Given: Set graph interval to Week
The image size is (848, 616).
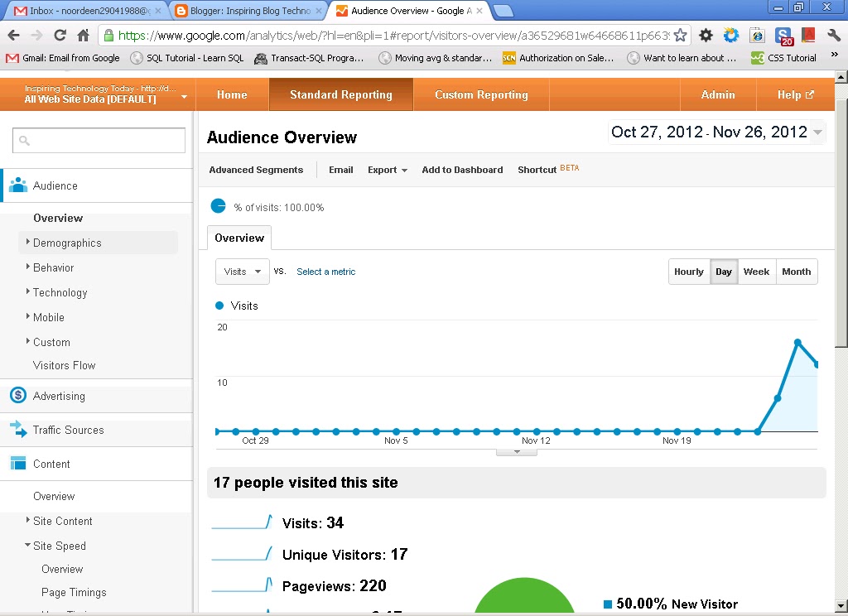Looking at the screenshot, I should [757, 272].
